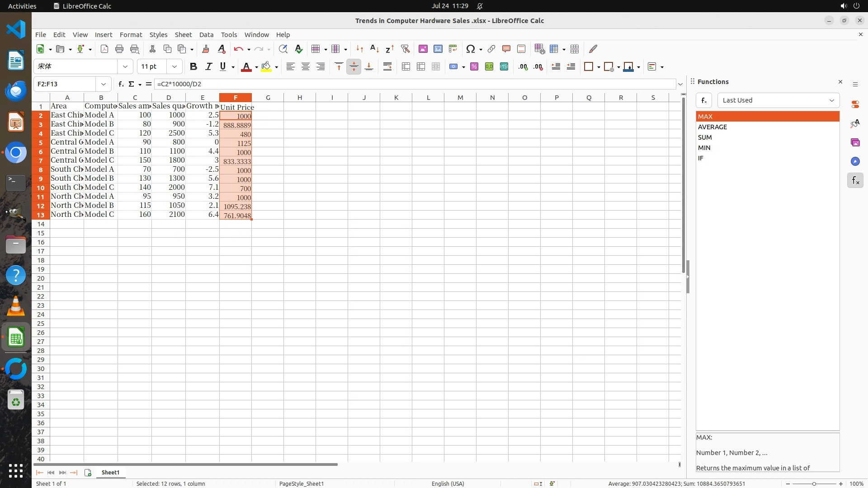Screen dimensions: 868x488
Task: Open the Data menu
Action: 206,35
